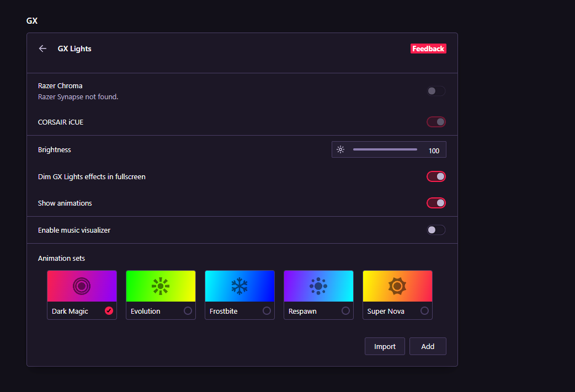This screenshot has width=575, height=392.
Task: Click the Animation sets heading
Action: pos(61,258)
